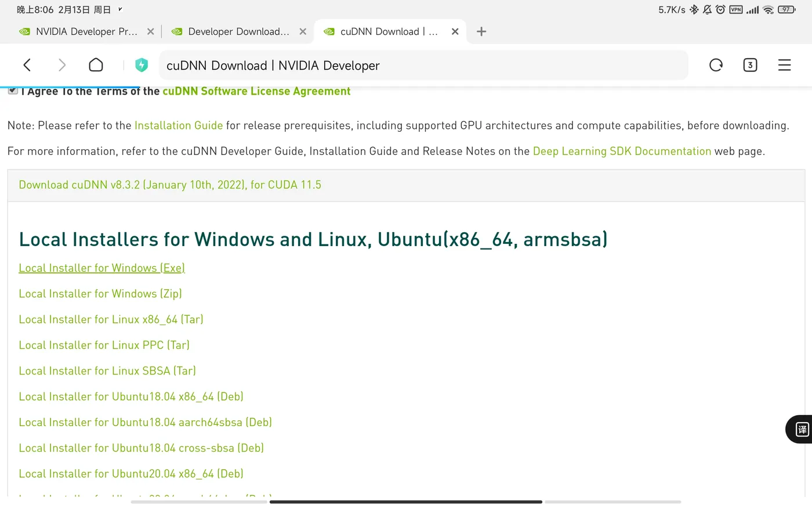Download Local Installer for Linux x86_64 (Tar)
This screenshot has height=508, width=812.
[111, 319]
